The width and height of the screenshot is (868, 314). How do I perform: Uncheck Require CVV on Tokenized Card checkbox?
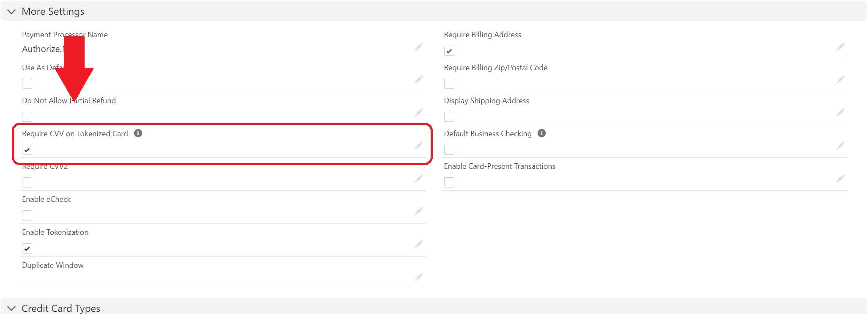pos(27,150)
